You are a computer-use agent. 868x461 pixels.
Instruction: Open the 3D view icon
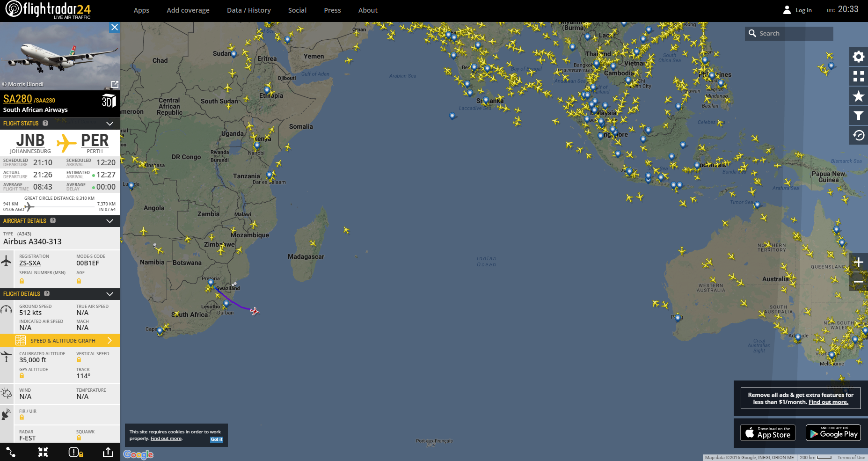109,101
